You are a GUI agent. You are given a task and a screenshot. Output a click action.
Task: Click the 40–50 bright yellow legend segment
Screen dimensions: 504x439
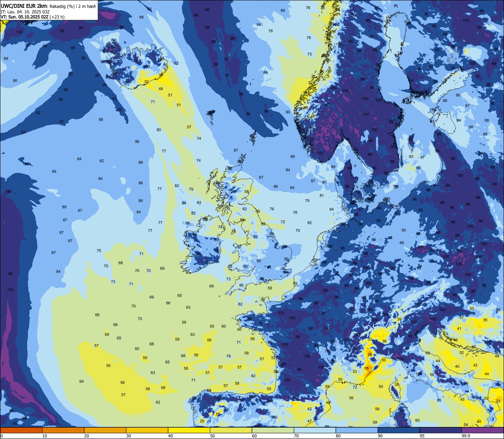coord(189,430)
